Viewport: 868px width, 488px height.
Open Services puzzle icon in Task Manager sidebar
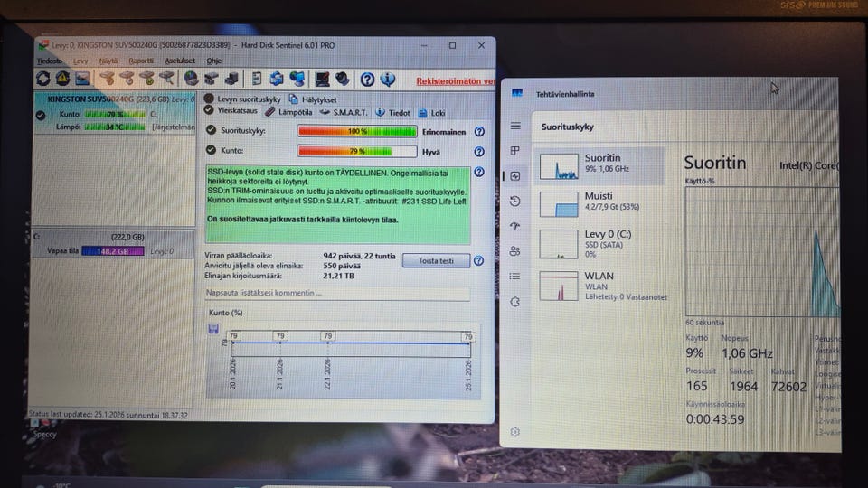pos(515,302)
